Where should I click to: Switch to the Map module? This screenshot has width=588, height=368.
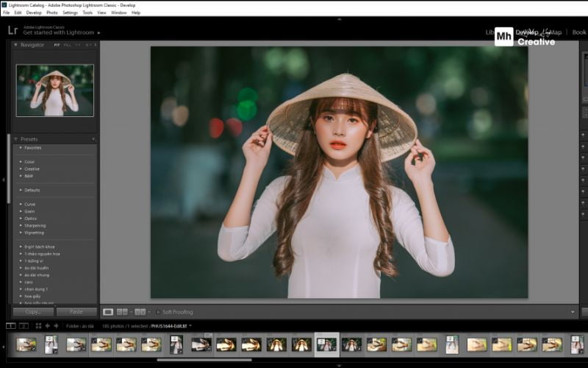(556, 32)
